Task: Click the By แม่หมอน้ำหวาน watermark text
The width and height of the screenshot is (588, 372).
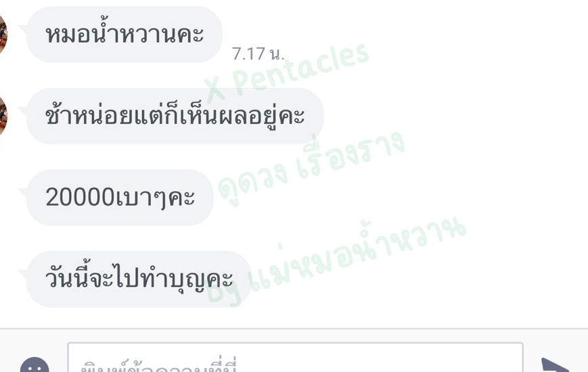Action: coord(336,262)
